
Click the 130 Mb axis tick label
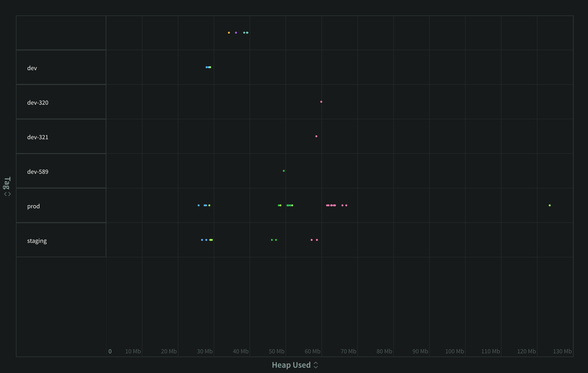(562, 351)
